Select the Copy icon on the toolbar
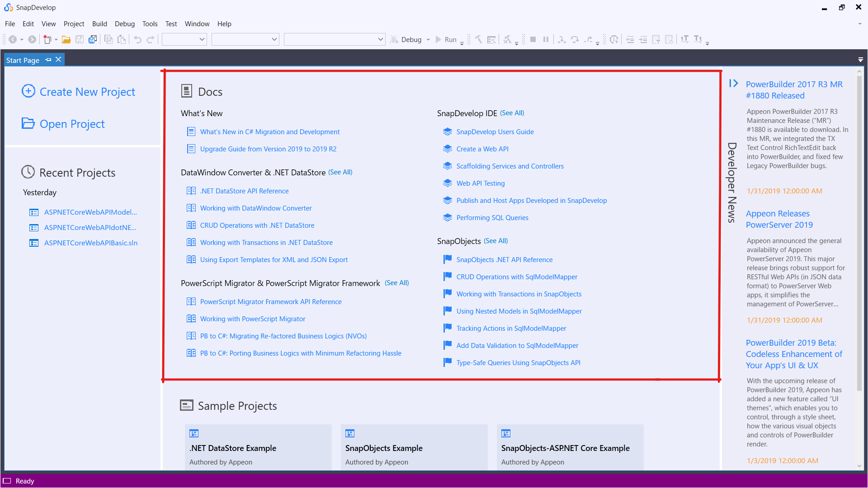The width and height of the screenshot is (868, 488). click(x=108, y=39)
